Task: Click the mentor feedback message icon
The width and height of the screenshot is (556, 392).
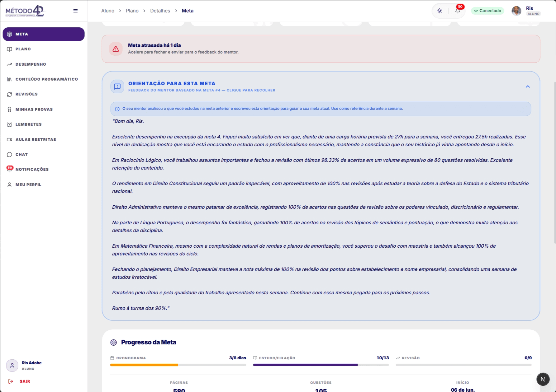Action: 117,86
